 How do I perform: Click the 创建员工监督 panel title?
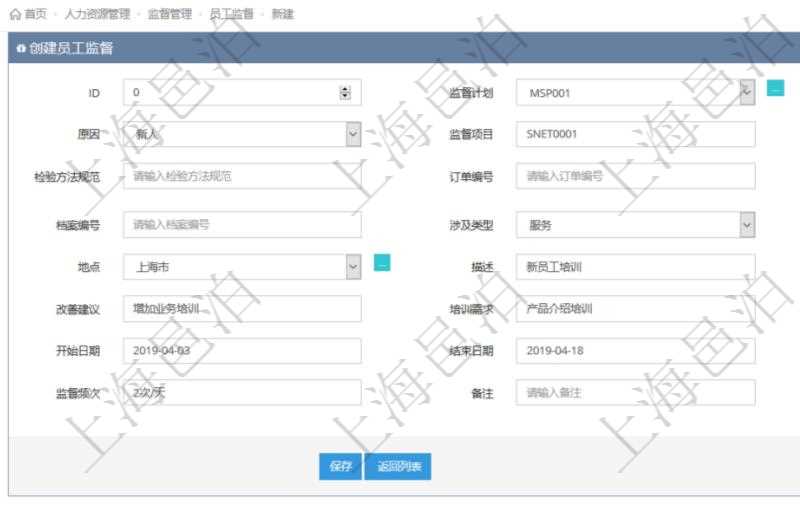71,48
